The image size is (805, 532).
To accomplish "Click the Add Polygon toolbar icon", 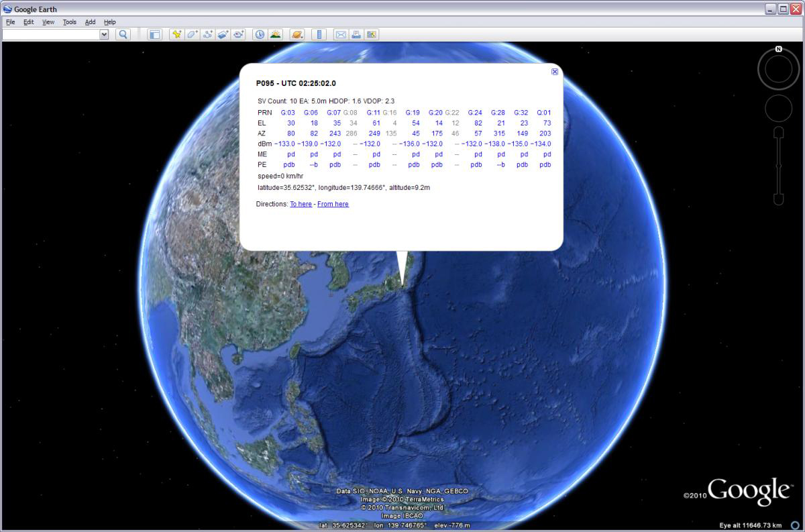I will click(x=192, y=34).
